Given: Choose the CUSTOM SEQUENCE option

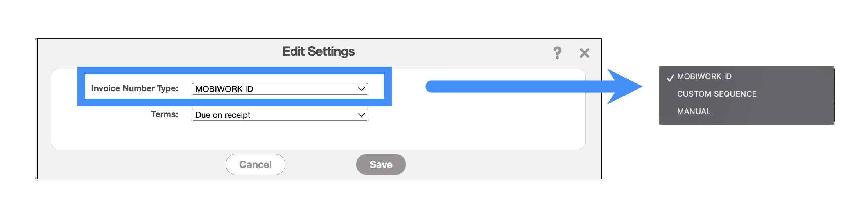Looking at the screenshot, I should (x=717, y=94).
